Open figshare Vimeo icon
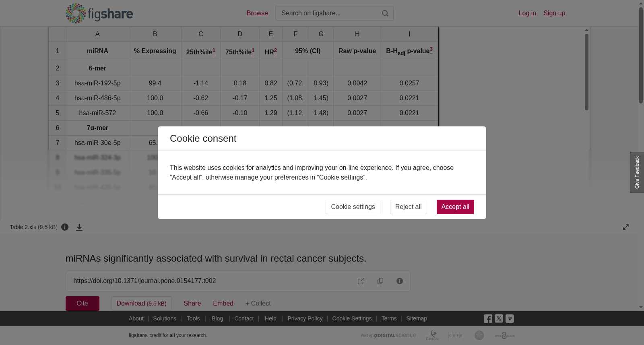The height and width of the screenshot is (345, 644). pyautogui.click(x=510, y=318)
